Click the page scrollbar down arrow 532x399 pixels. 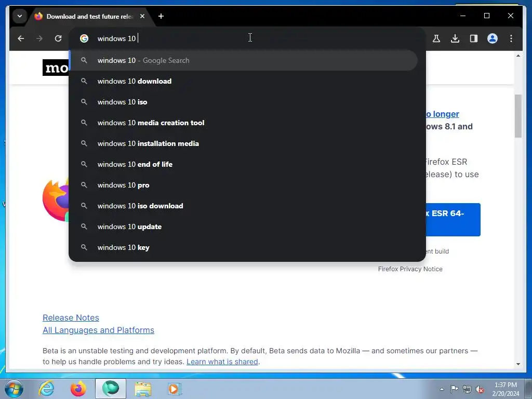(518, 364)
